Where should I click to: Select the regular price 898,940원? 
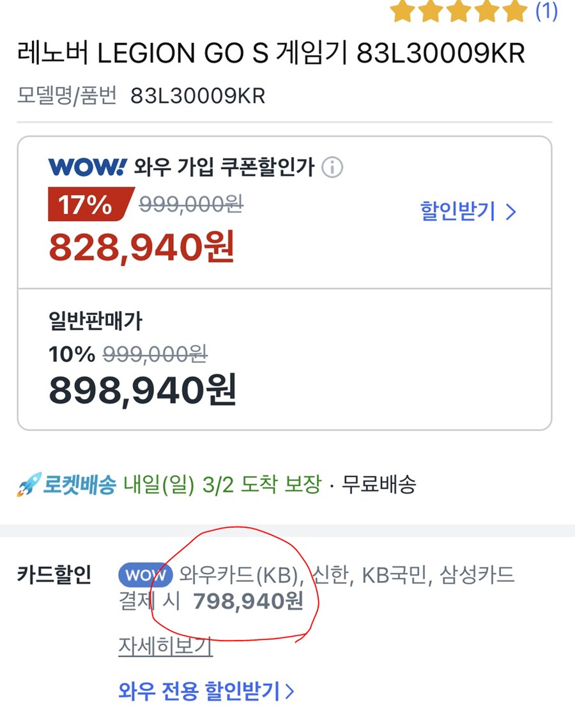tap(141, 390)
